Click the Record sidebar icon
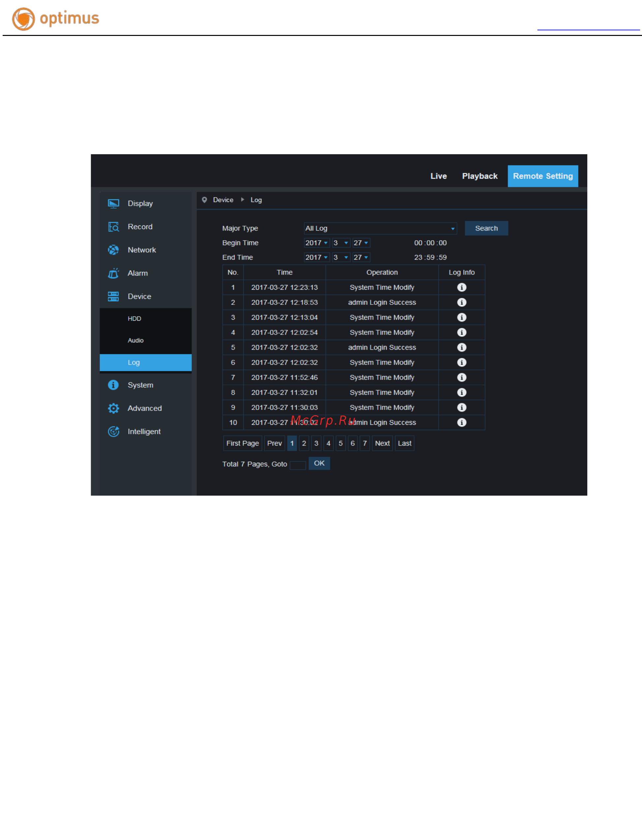The width and height of the screenshot is (642, 840). pyautogui.click(x=113, y=227)
